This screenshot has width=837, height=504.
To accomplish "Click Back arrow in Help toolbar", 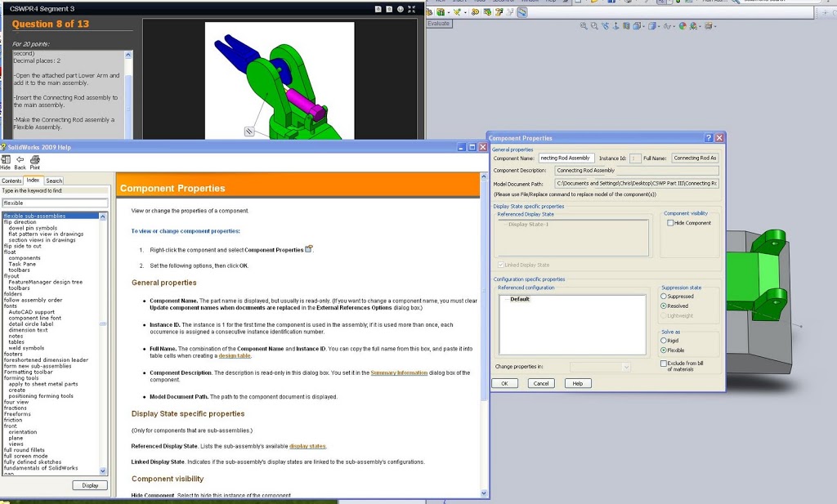I will tap(20, 159).
